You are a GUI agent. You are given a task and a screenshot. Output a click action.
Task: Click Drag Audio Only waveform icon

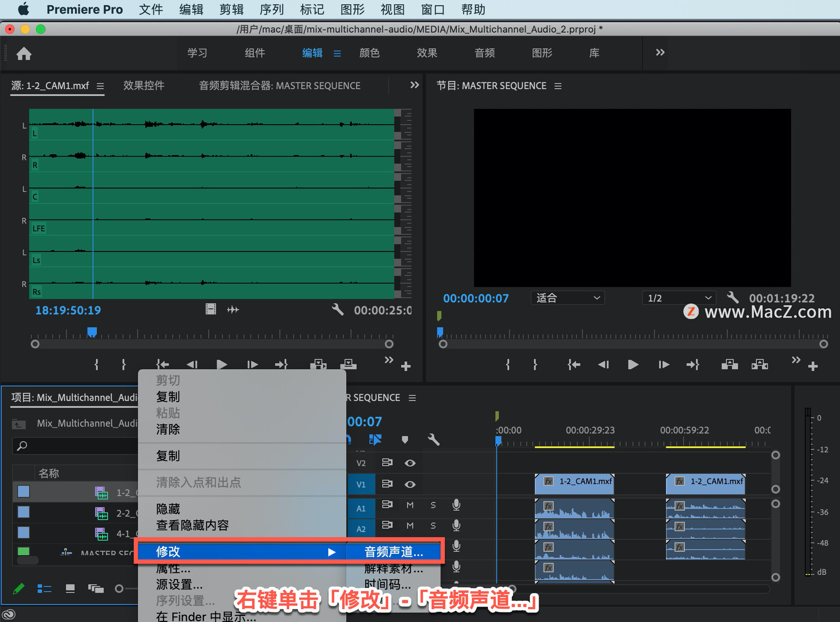pyautogui.click(x=233, y=310)
